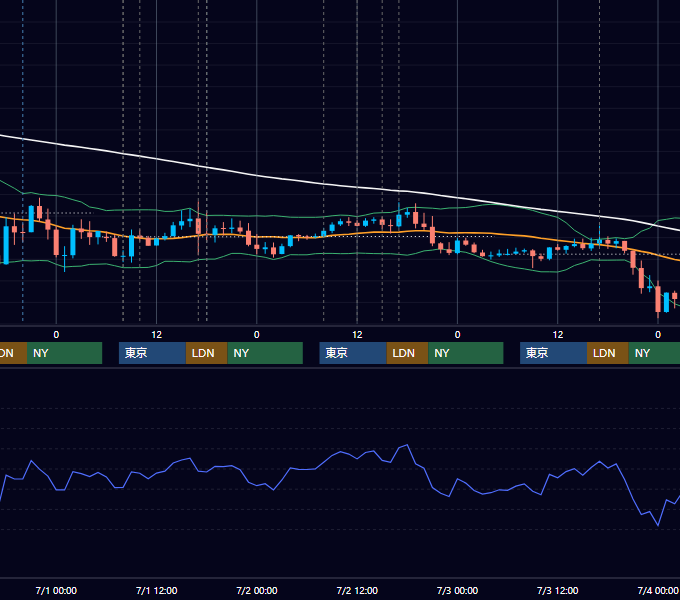
Task: Click the 7/2 12:00 time axis label
Action: point(357,590)
